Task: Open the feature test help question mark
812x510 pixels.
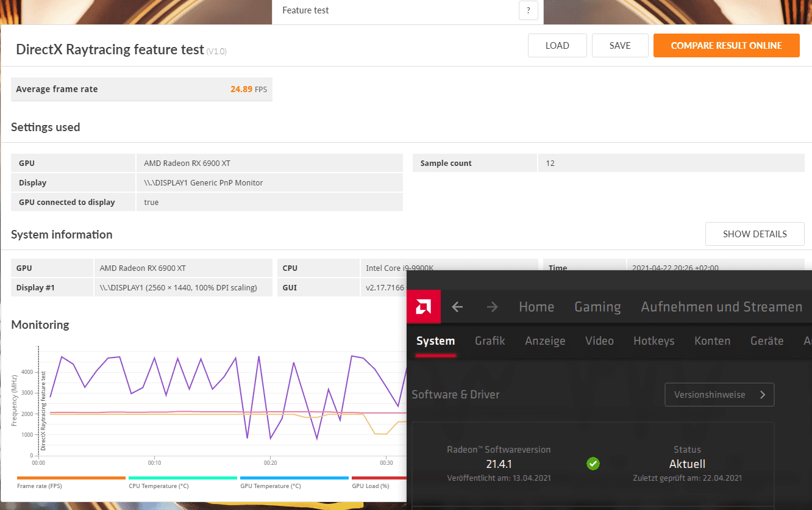Action: [x=528, y=10]
